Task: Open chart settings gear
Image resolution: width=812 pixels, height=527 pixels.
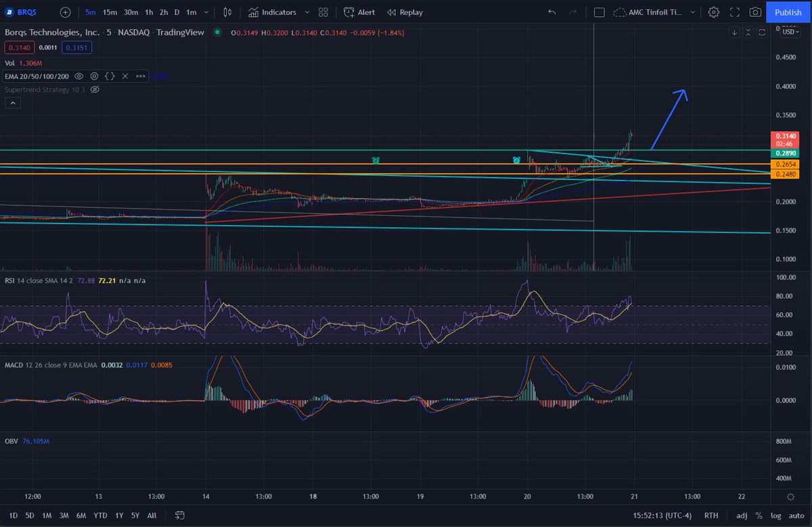Action: point(714,12)
